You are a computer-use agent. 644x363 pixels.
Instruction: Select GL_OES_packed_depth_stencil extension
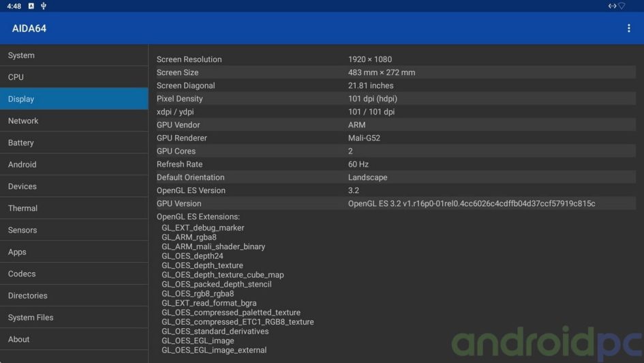(x=217, y=285)
